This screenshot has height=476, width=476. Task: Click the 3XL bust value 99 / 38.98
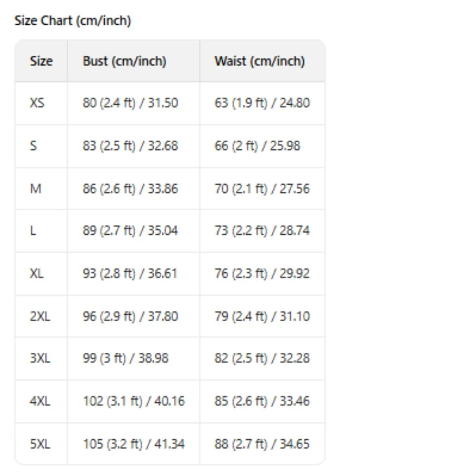(x=125, y=358)
